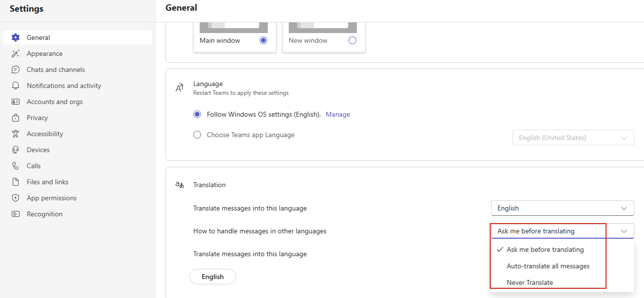The width and height of the screenshot is (644, 298).
Task: Choose Never Translate option
Action: [563, 282]
